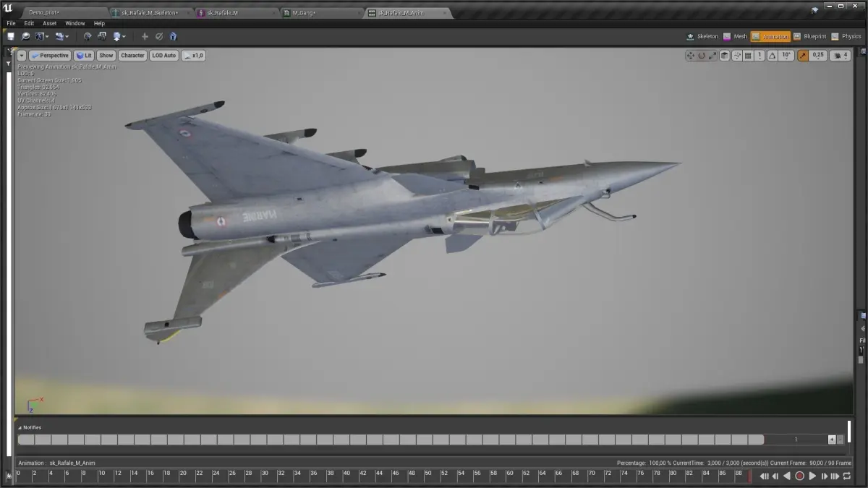The height and width of the screenshot is (488, 868).
Task: Open the Asset menu
Action: coord(49,23)
